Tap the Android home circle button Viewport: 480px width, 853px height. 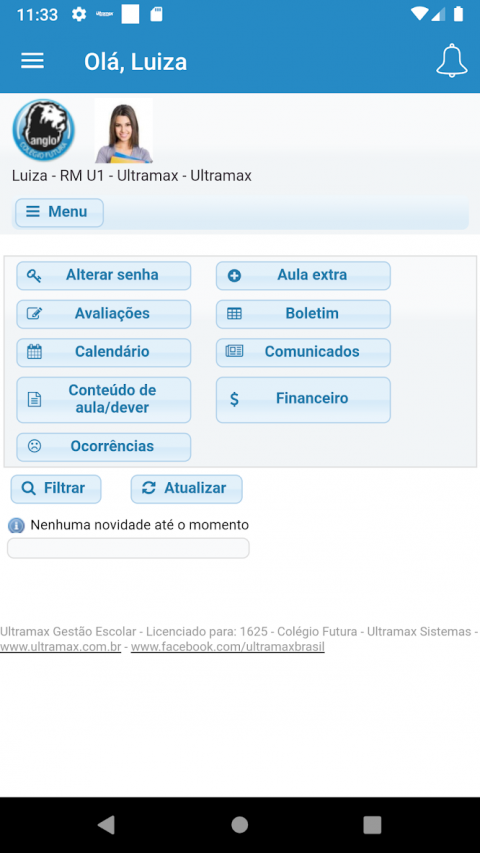tap(239, 825)
